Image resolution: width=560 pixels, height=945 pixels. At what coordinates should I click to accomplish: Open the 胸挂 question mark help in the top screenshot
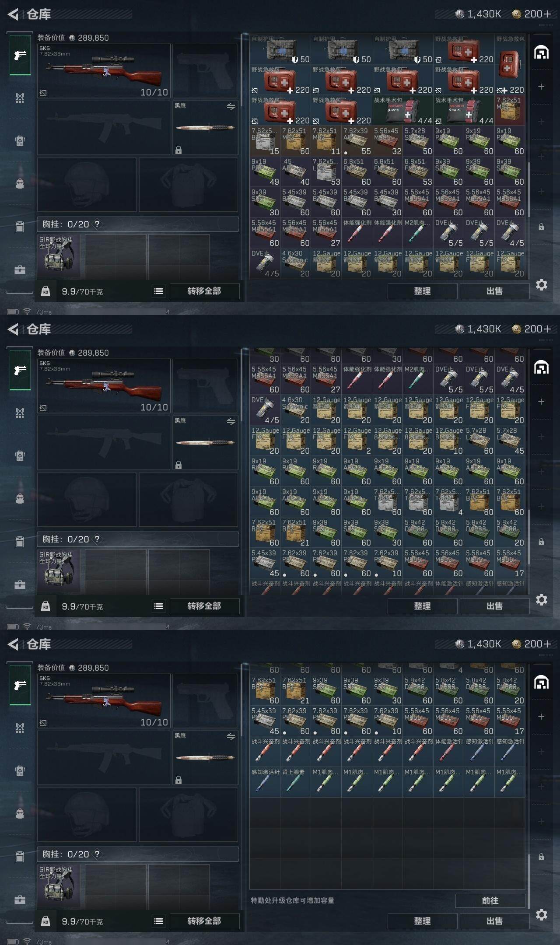point(97,224)
